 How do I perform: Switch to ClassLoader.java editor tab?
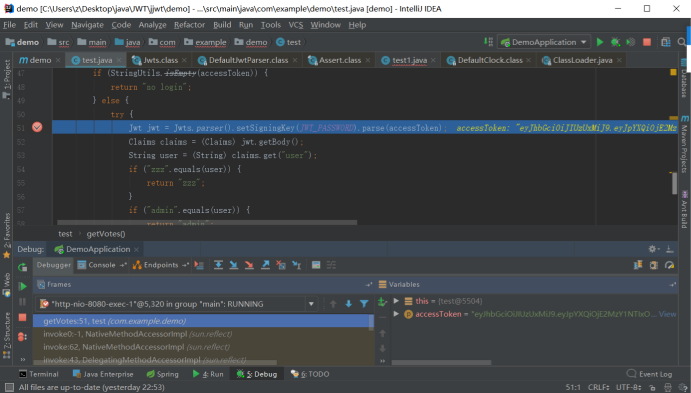(x=582, y=60)
